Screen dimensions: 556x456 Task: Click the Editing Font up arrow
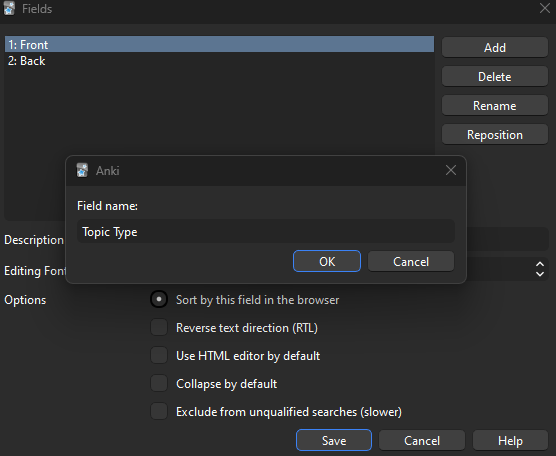pos(540,265)
